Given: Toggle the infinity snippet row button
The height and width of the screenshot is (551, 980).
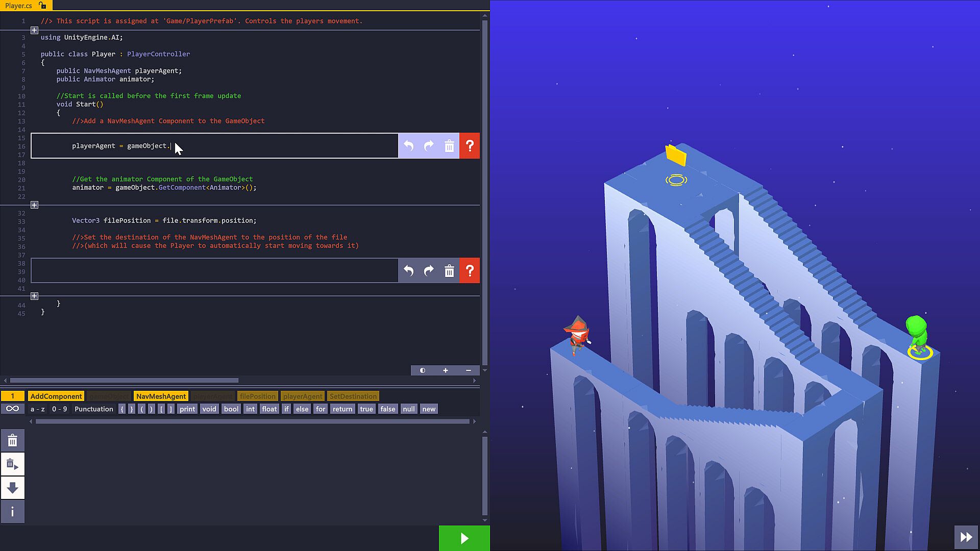Looking at the screenshot, I should coord(13,409).
